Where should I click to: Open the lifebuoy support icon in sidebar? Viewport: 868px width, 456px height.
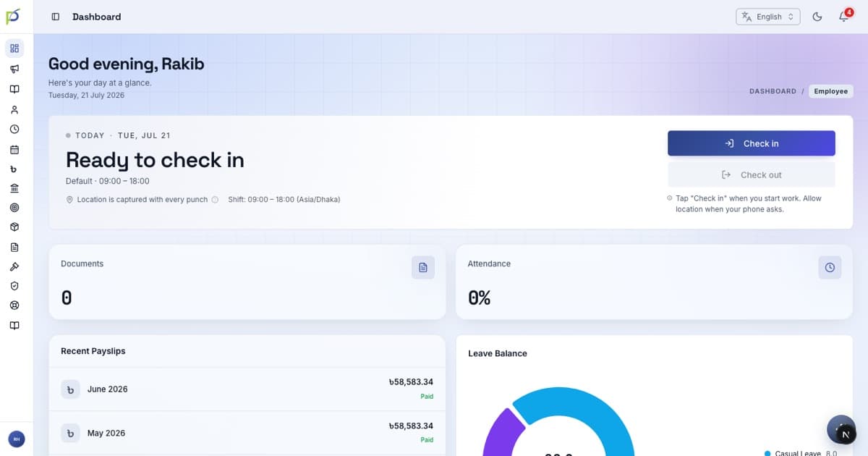click(14, 305)
